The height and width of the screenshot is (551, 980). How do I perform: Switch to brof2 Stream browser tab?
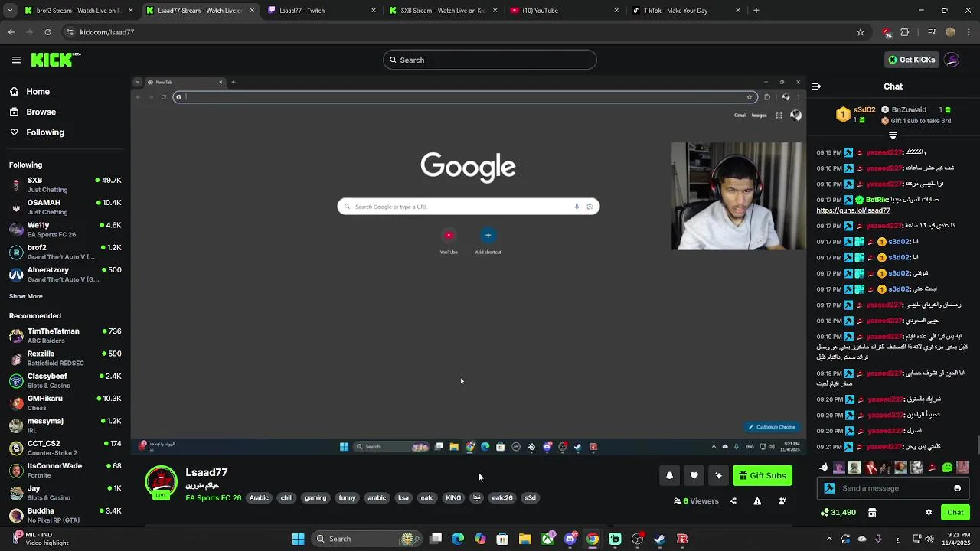79,11
